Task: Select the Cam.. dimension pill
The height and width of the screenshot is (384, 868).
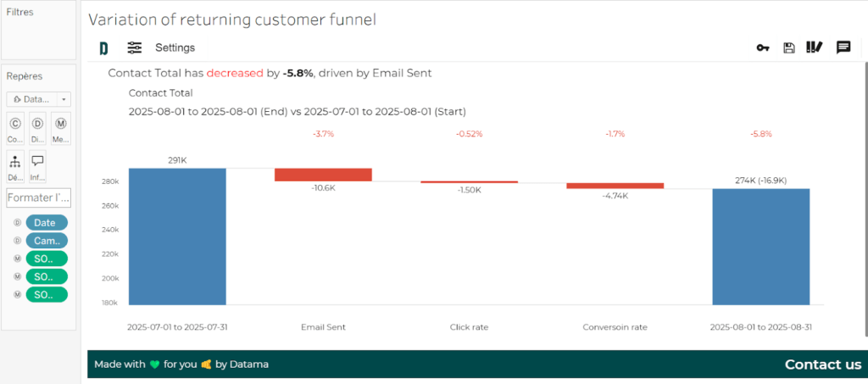Action: point(47,241)
